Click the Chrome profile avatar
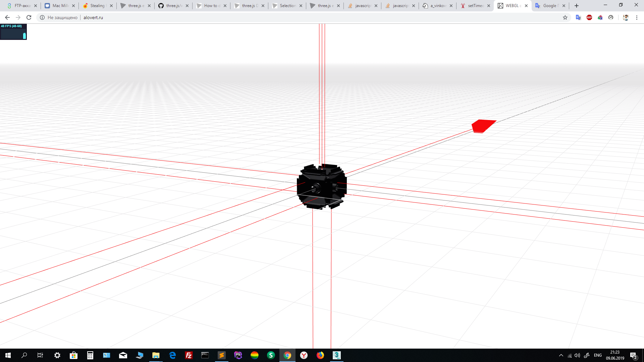The height and width of the screenshot is (362, 644). tap(626, 17)
